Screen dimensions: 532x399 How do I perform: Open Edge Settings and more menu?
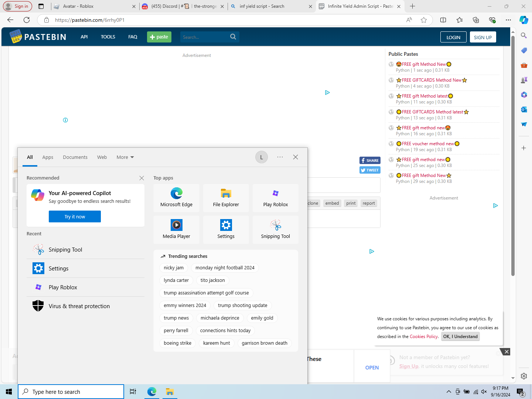[x=508, y=20]
